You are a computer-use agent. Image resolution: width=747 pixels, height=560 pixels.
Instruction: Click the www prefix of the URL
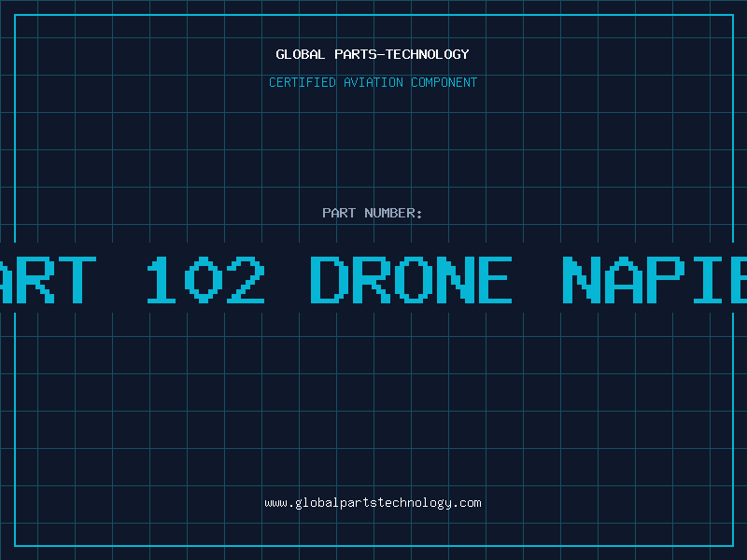pyautogui.click(x=275, y=503)
